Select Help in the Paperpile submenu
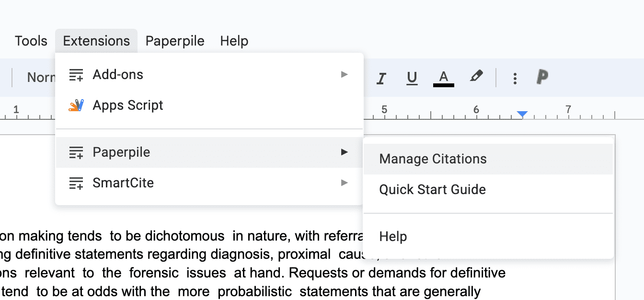This screenshot has height=300, width=644. 393,237
